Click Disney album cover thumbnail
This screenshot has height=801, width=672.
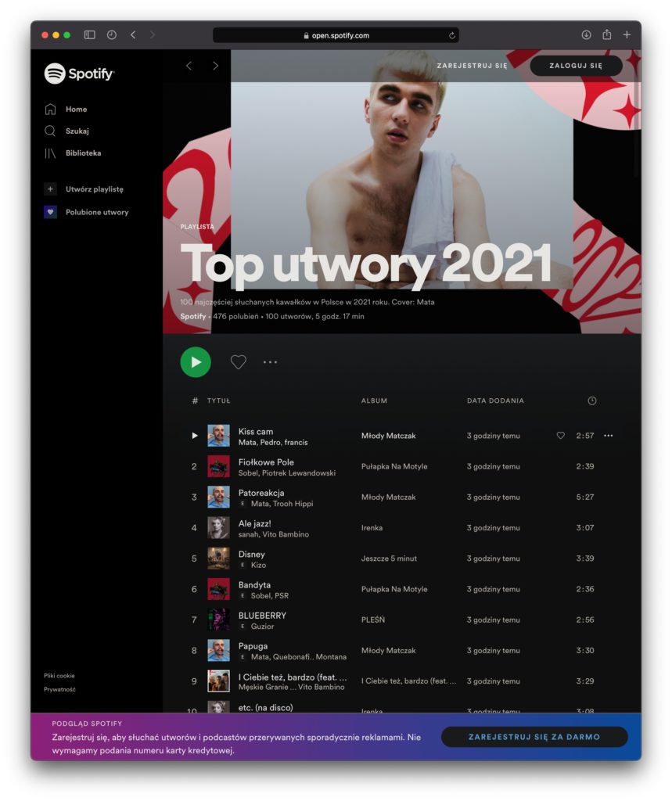click(x=218, y=559)
